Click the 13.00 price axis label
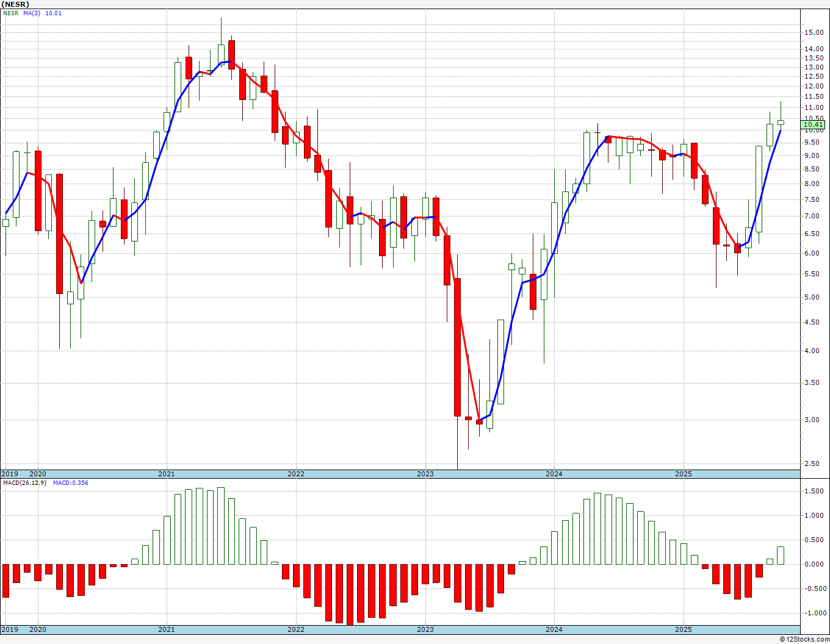Image resolution: width=830 pixels, height=644 pixels. 813,67
